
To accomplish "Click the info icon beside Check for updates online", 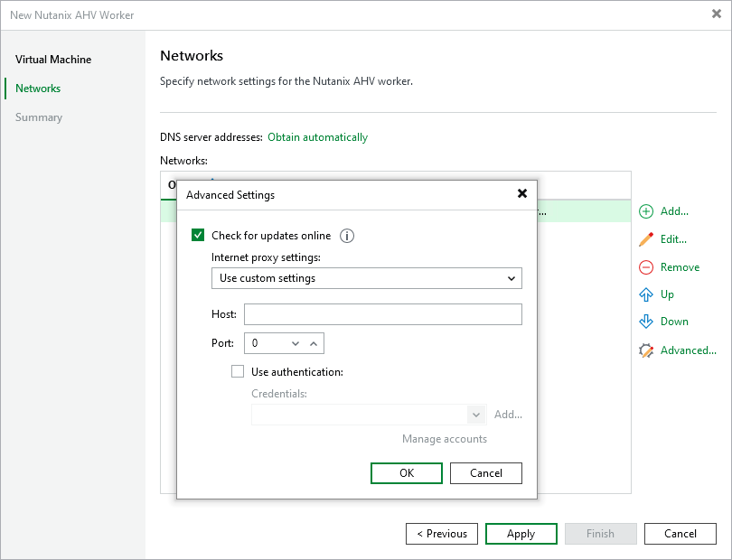I will [x=346, y=236].
